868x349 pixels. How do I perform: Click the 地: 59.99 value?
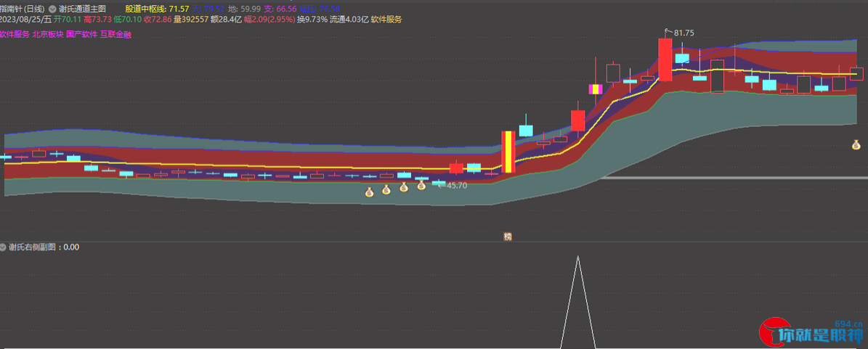[x=245, y=9]
